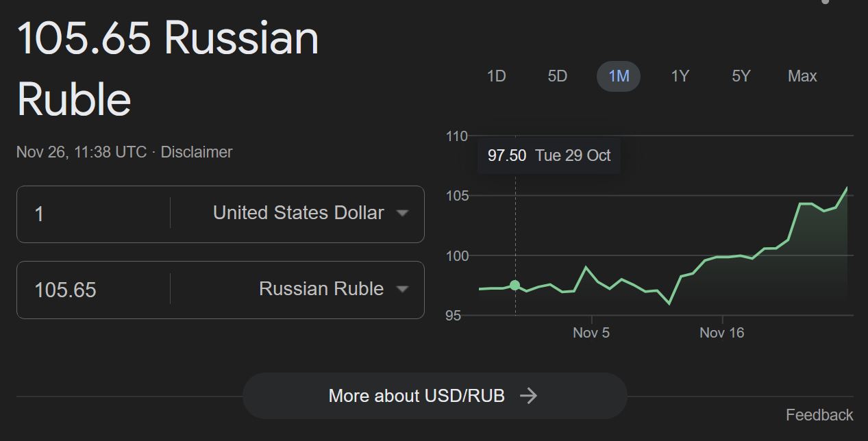
Task: Open the Disclaimer link
Action: tap(197, 152)
